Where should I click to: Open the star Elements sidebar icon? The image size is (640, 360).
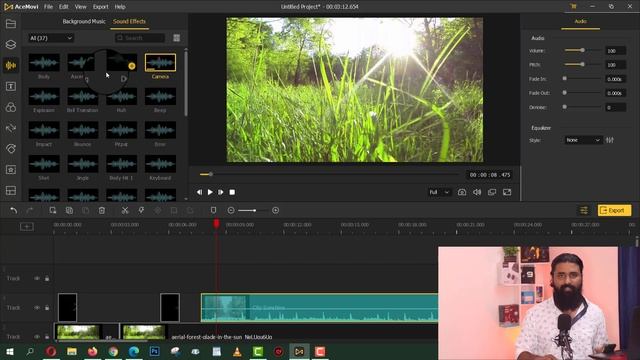point(11,169)
